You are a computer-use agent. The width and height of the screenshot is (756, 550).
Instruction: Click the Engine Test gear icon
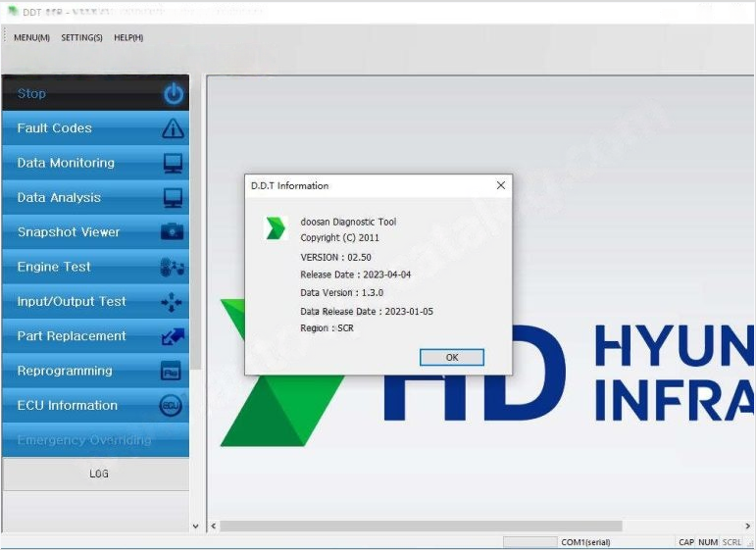[x=173, y=268]
